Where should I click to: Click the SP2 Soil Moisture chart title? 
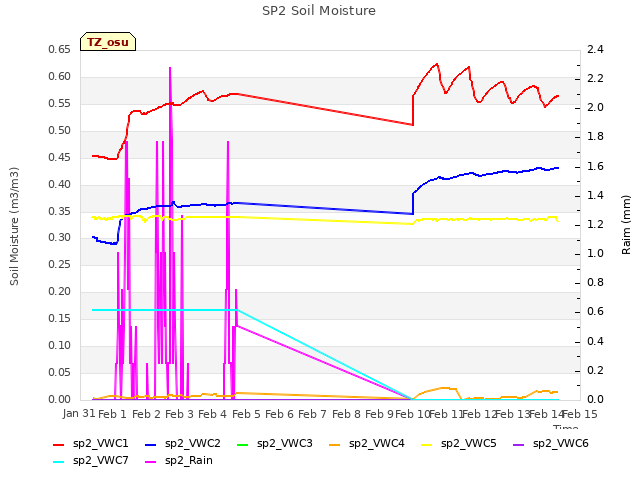click(x=319, y=11)
